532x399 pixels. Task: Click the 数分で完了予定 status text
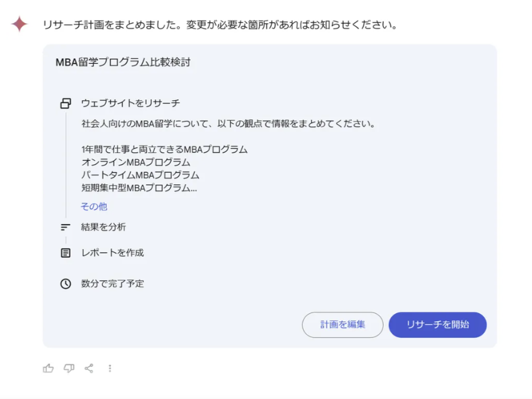pyautogui.click(x=110, y=283)
